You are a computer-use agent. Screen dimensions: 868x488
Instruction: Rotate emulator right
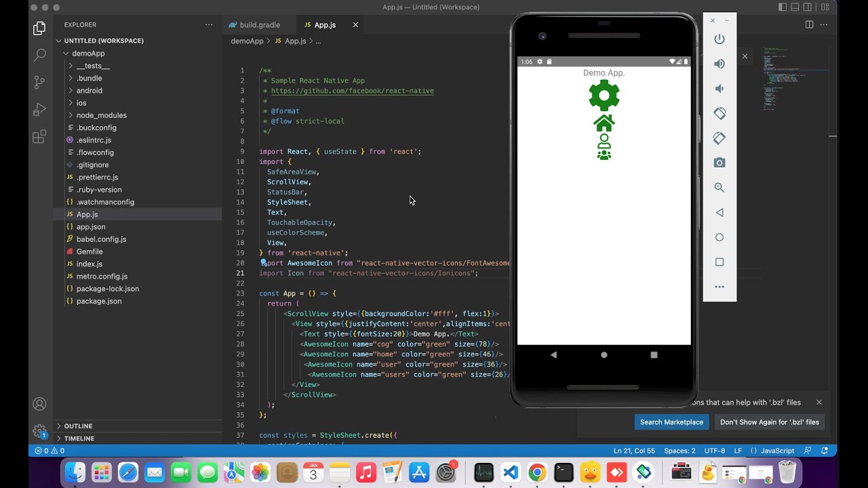click(x=719, y=138)
